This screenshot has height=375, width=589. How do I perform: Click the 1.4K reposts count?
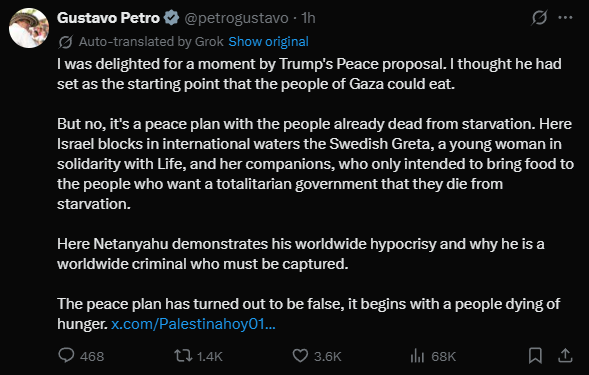point(210,356)
